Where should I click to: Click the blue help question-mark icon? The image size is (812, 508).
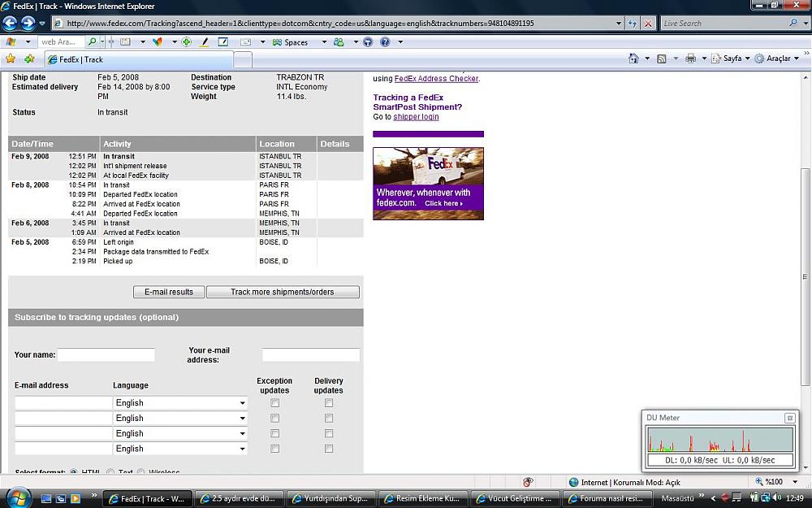tap(385, 42)
